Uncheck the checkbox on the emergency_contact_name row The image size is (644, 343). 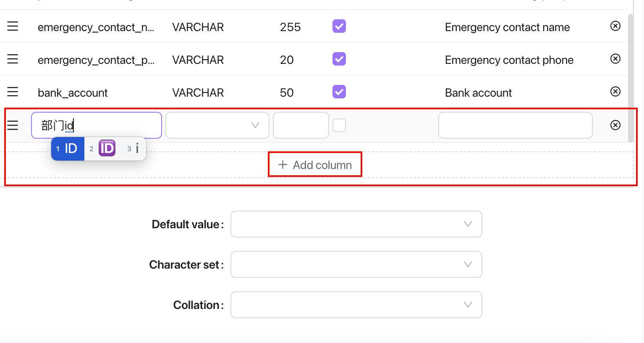pyautogui.click(x=339, y=26)
